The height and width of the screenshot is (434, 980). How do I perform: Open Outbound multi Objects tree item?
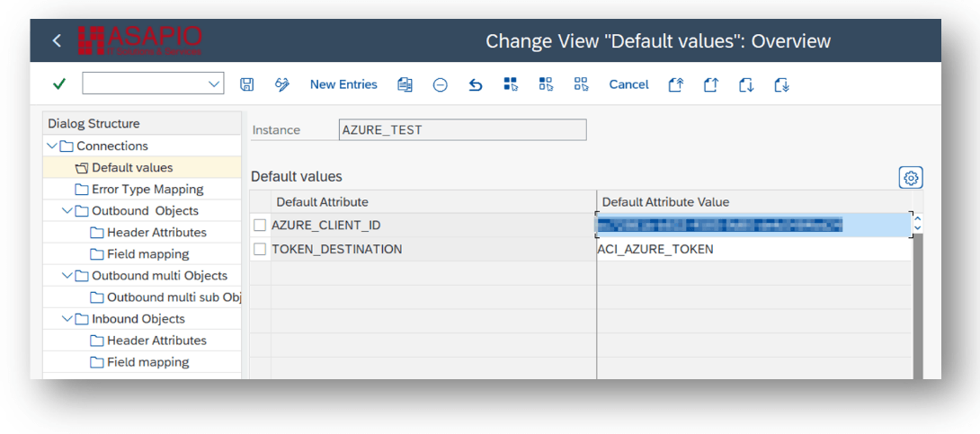click(x=159, y=276)
